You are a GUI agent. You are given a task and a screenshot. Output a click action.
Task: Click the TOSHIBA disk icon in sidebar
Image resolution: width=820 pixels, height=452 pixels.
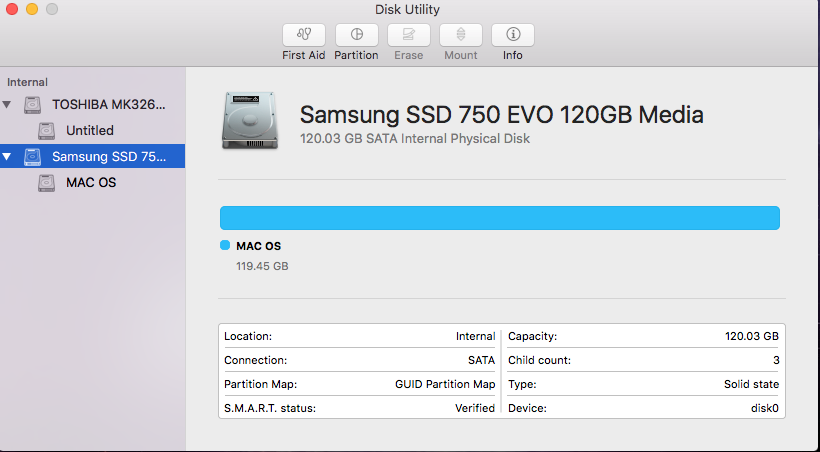[34, 105]
